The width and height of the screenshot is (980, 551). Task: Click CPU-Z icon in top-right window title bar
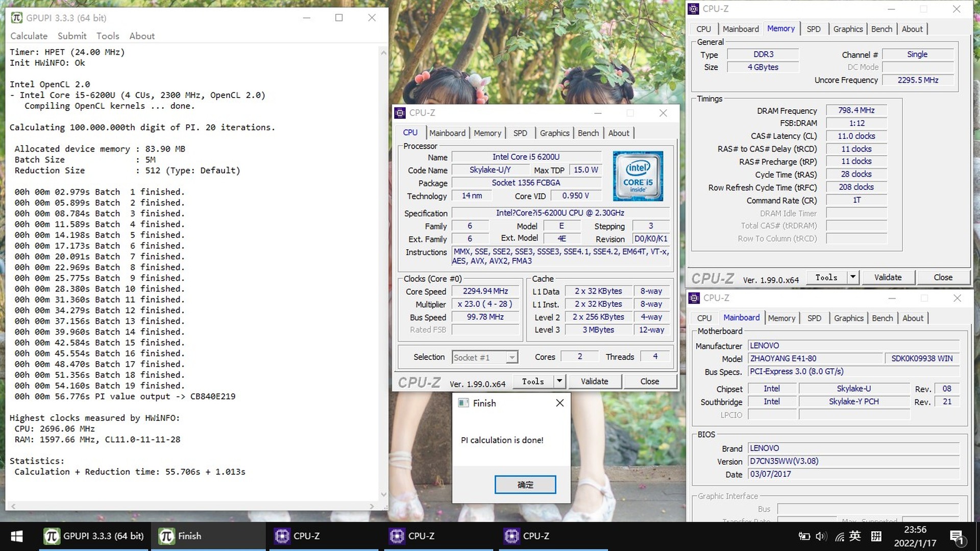click(693, 9)
